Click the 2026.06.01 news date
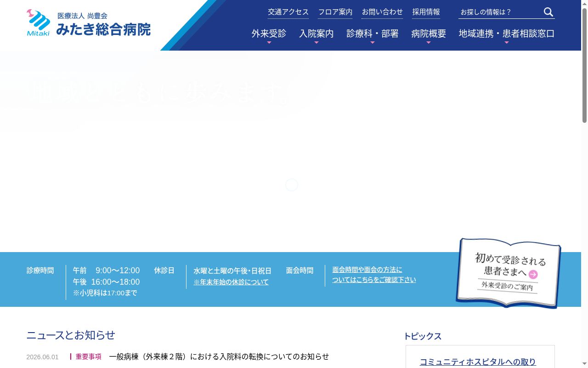Image resolution: width=588 pixels, height=368 pixels. click(42, 357)
